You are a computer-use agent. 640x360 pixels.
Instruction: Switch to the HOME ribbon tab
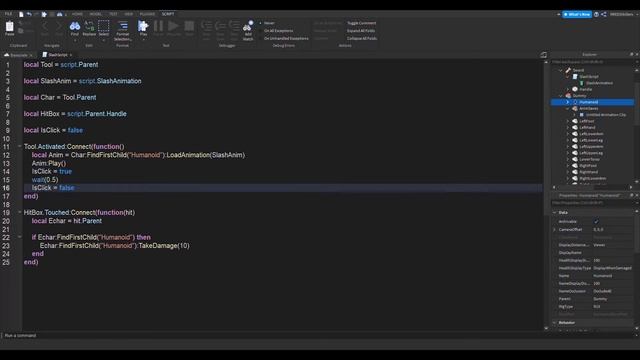pos(77,14)
